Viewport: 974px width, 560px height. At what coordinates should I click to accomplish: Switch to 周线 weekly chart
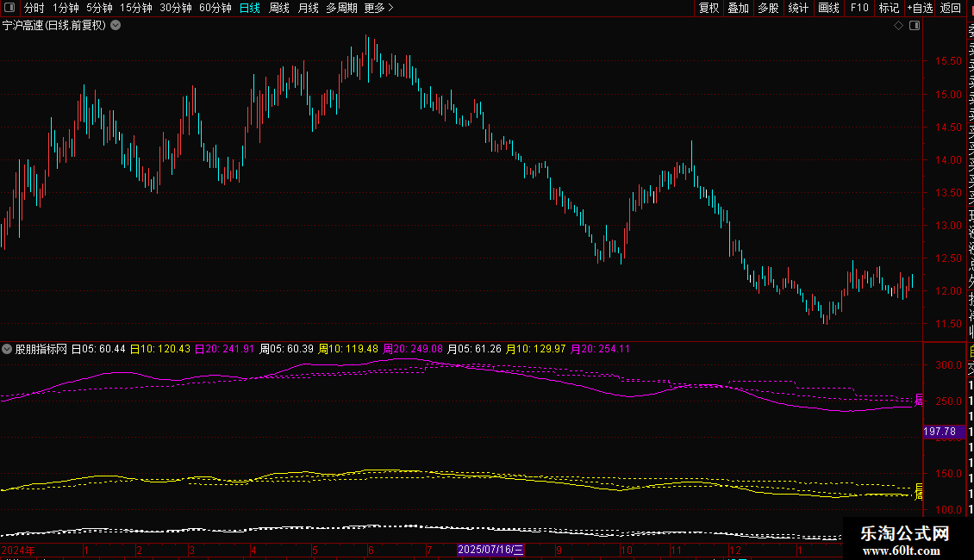pos(279,8)
